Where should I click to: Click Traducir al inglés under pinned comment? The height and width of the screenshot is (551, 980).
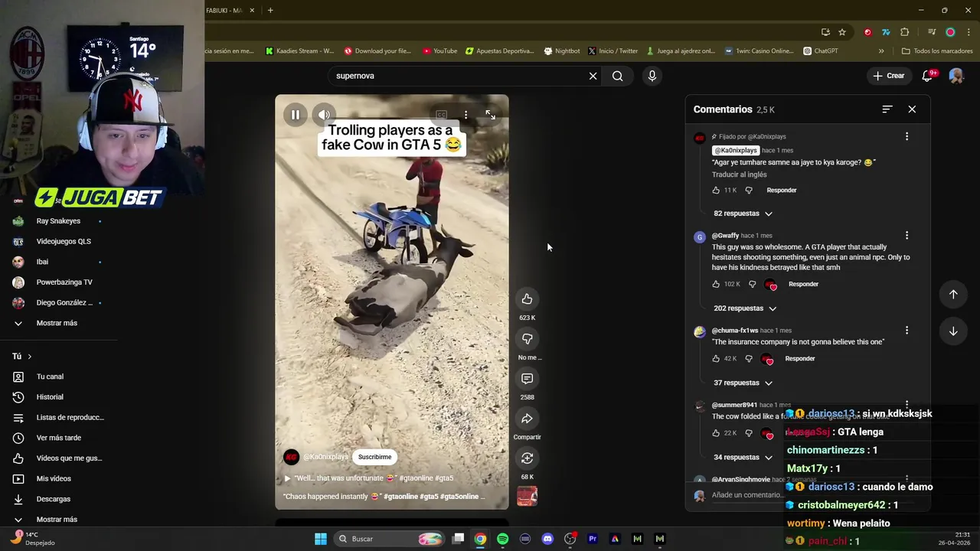739,174
